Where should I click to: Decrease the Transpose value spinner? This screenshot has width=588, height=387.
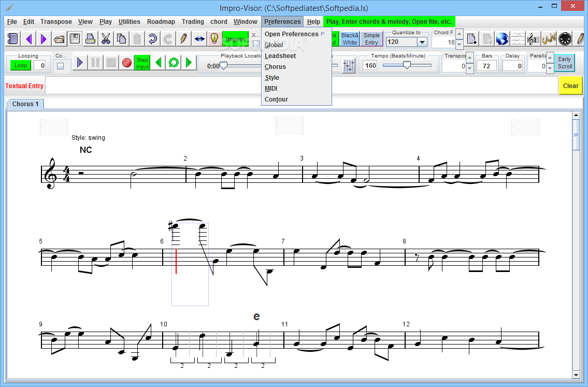(470, 68)
